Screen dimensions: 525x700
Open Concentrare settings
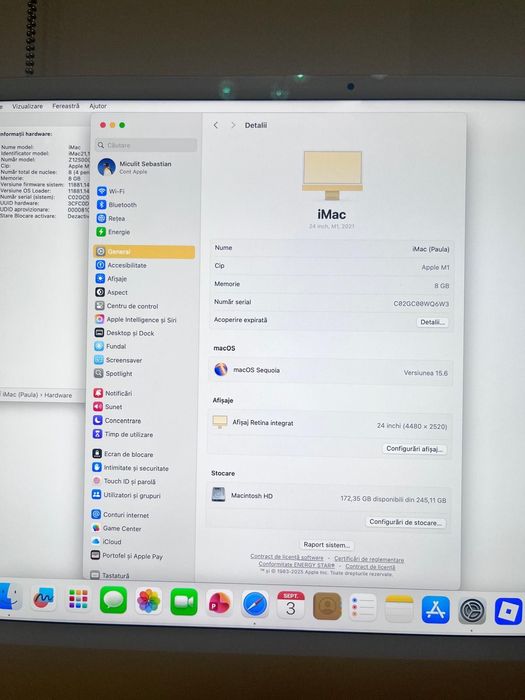(x=117, y=421)
